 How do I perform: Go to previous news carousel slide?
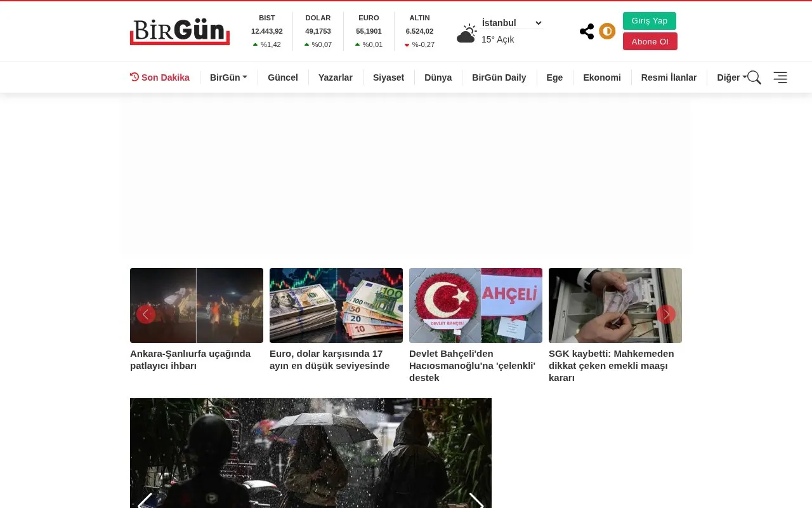[x=146, y=314]
